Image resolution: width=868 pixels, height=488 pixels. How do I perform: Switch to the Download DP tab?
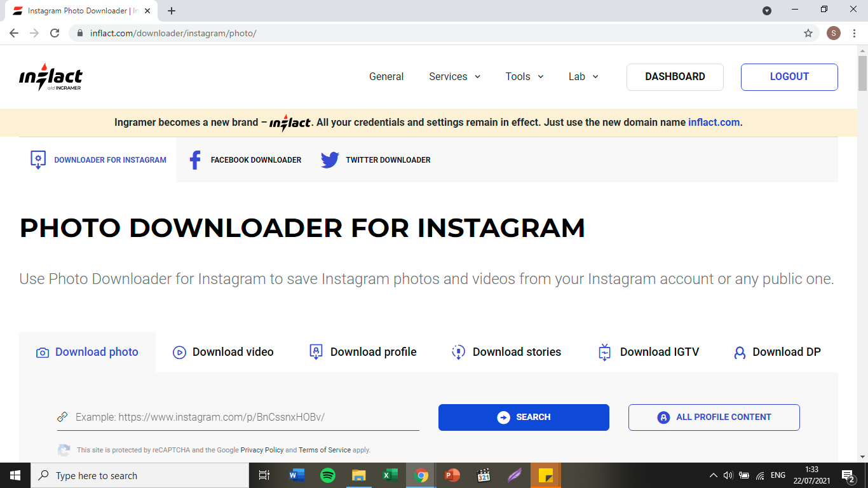778,352
